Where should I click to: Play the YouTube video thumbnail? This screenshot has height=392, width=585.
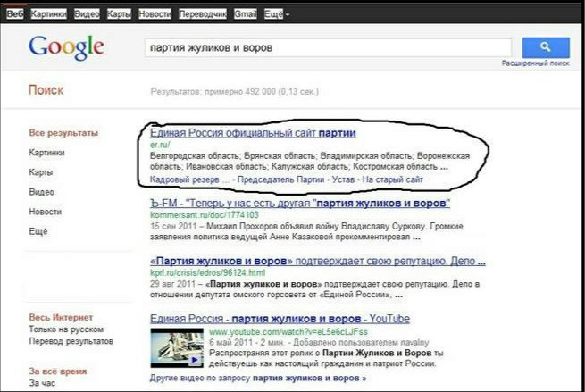tap(177, 347)
